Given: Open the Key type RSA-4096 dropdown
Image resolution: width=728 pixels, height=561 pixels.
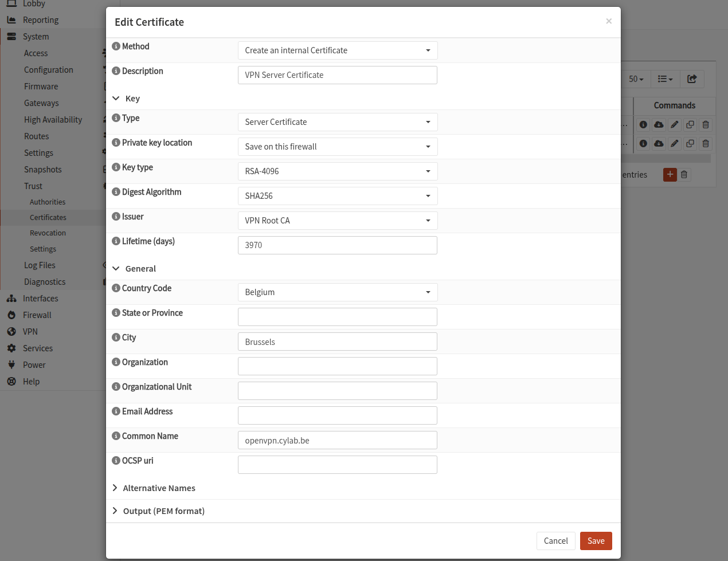Looking at the screenshot, I should pyautogui.click(x=337, y=171).
